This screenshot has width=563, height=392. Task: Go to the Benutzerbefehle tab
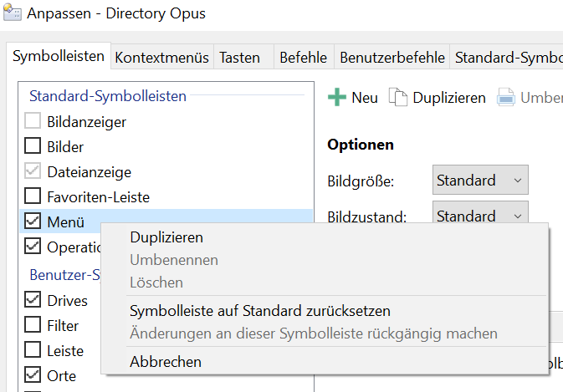(392, 58)
